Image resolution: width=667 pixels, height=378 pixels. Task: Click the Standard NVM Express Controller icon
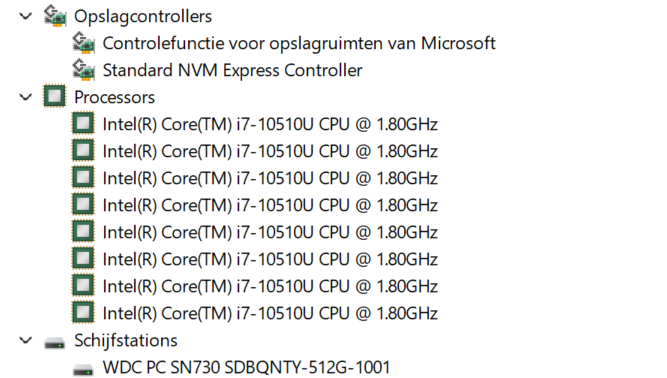83,70
